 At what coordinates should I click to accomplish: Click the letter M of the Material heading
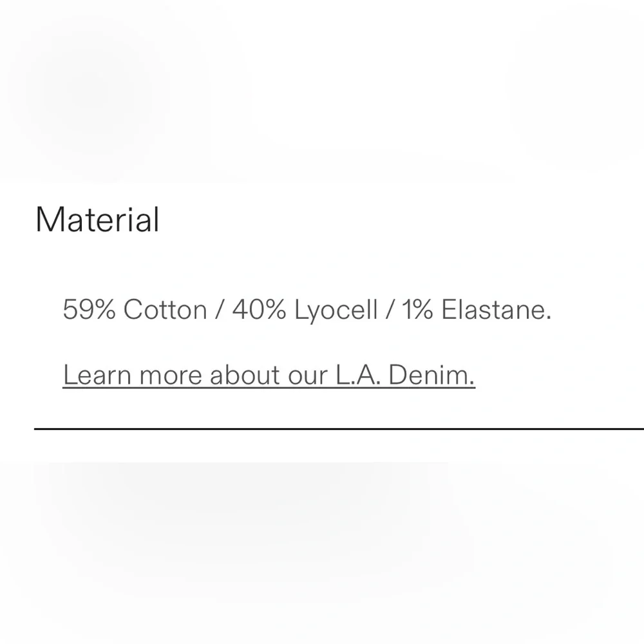coord(49,220)
